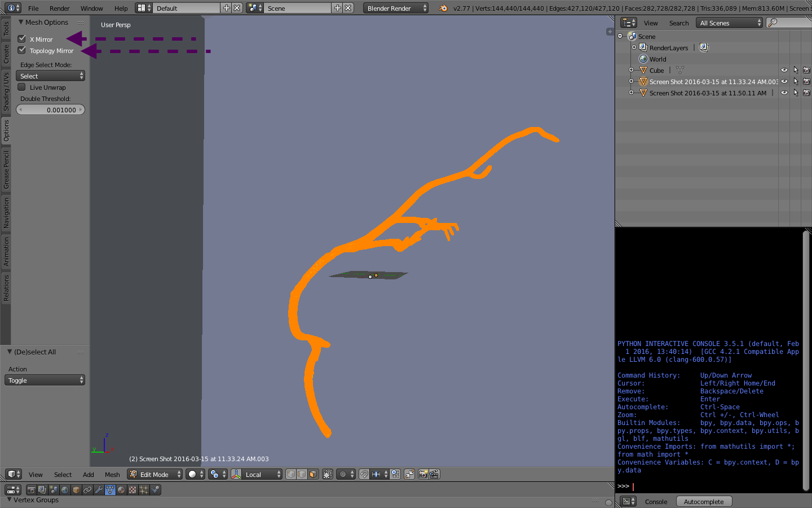Select edge select mode icon
The image size is (812, 508).
pyautogui.click(x=302, y=475)
